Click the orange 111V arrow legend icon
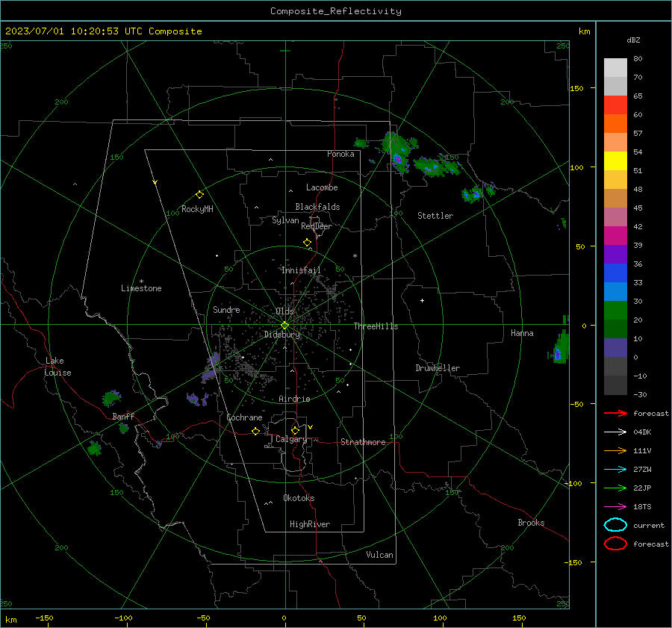The height and width of the screenshot is (628, 672). (x=615, y=450)
